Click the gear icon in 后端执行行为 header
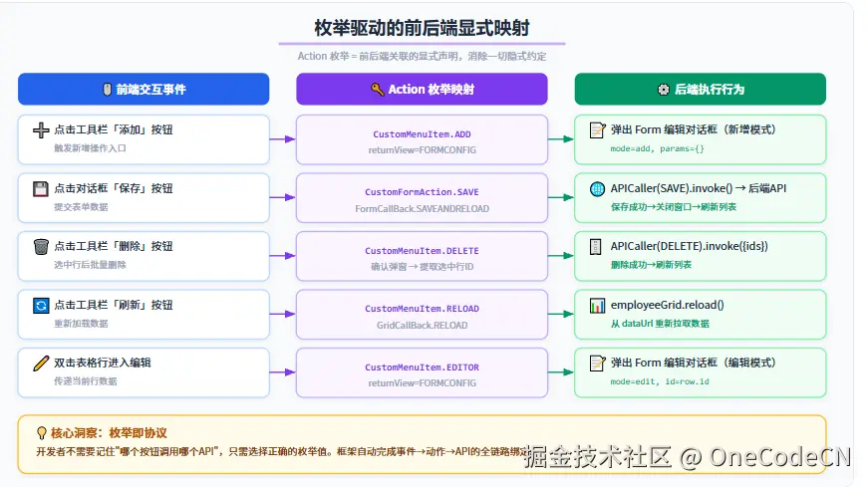Screen dimensions: 868x487 coord(663,89)
